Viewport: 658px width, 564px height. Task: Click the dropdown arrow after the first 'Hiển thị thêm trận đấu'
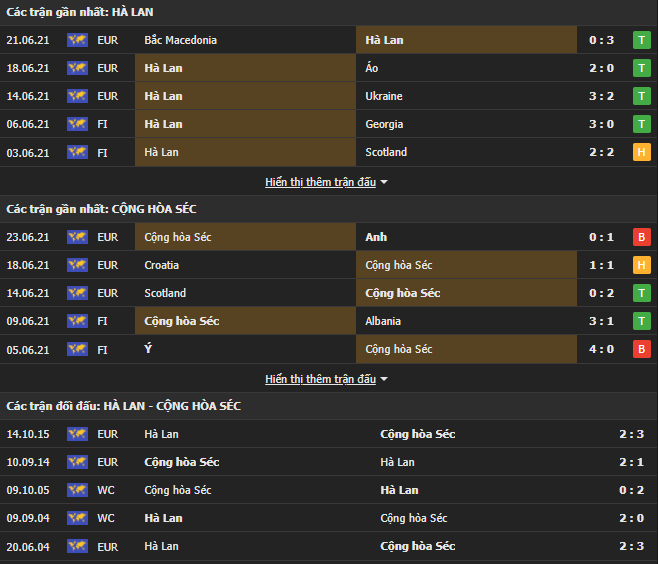coord(384,183)
